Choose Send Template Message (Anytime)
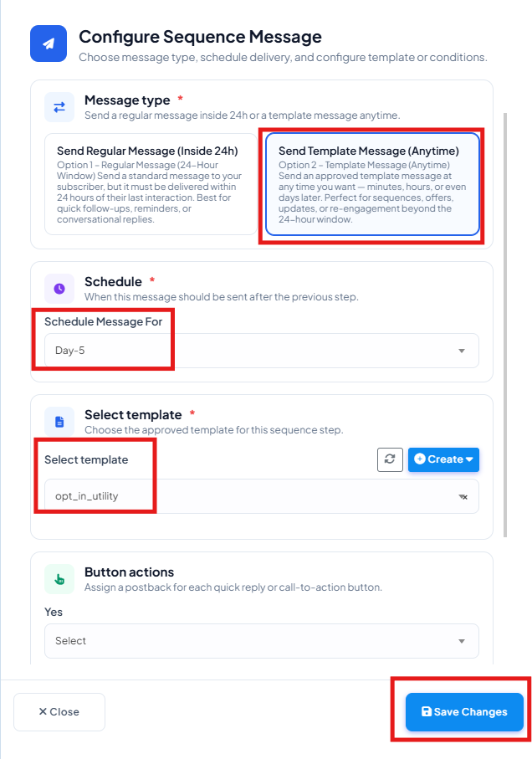 point(372,184)
